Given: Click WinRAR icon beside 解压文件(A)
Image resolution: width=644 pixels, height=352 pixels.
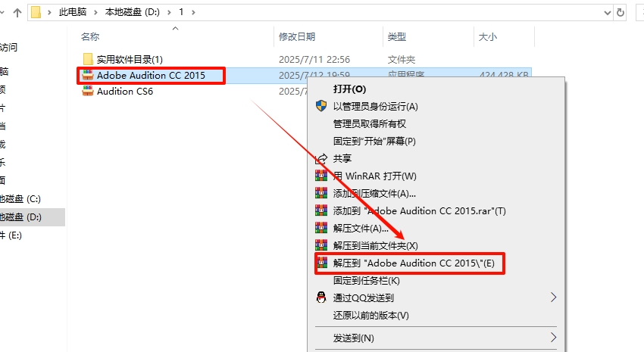Looking at the screenshot, I should (321, 228).
